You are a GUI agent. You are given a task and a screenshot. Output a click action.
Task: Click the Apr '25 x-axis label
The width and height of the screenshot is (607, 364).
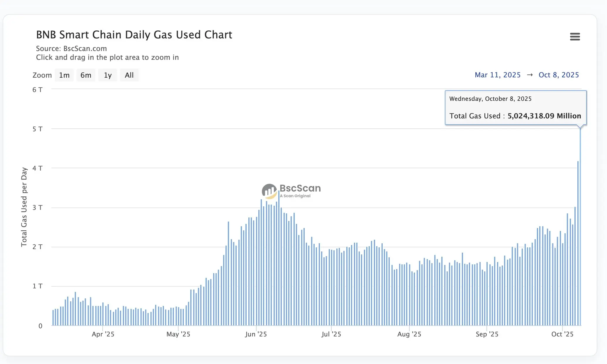(103, 334)
